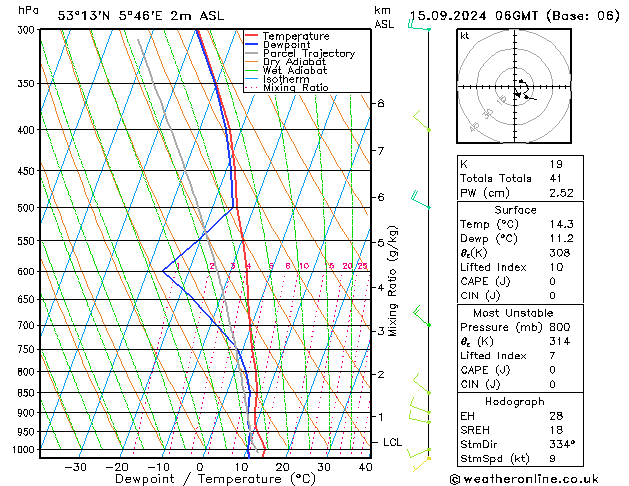The height and width of the screenshot is (486, 629).
Task: Click the 'LCL' level marker label
Action: tap(392, 442)
